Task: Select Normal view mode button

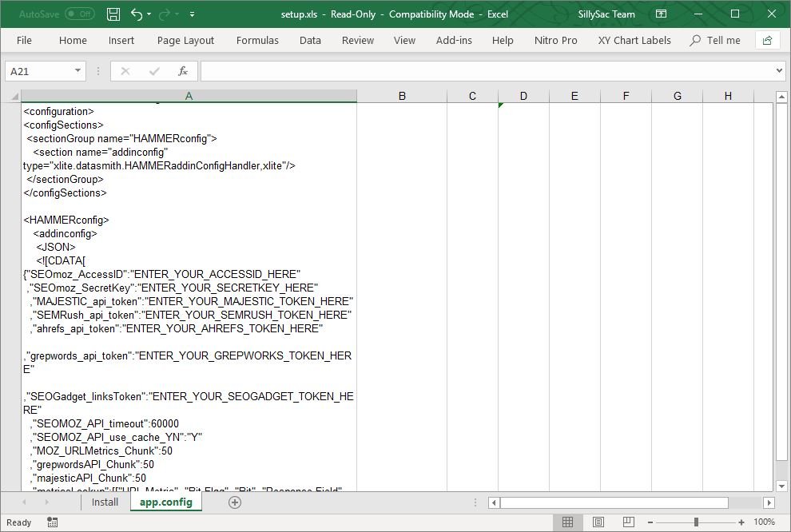Action: pyautogui.click(x=567, y=522)
